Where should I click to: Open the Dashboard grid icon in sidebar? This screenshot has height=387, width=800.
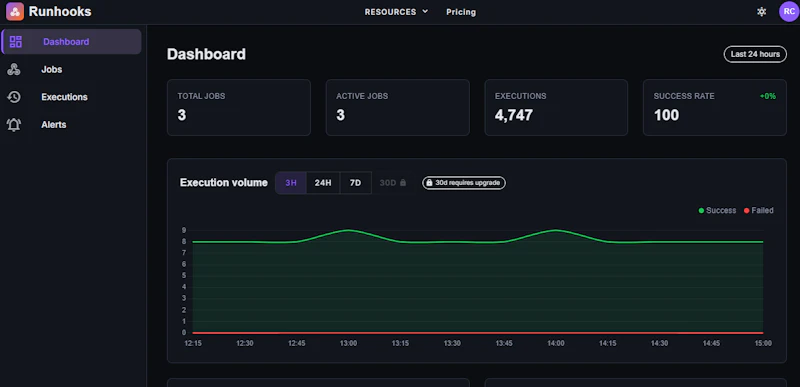[16, 42]
